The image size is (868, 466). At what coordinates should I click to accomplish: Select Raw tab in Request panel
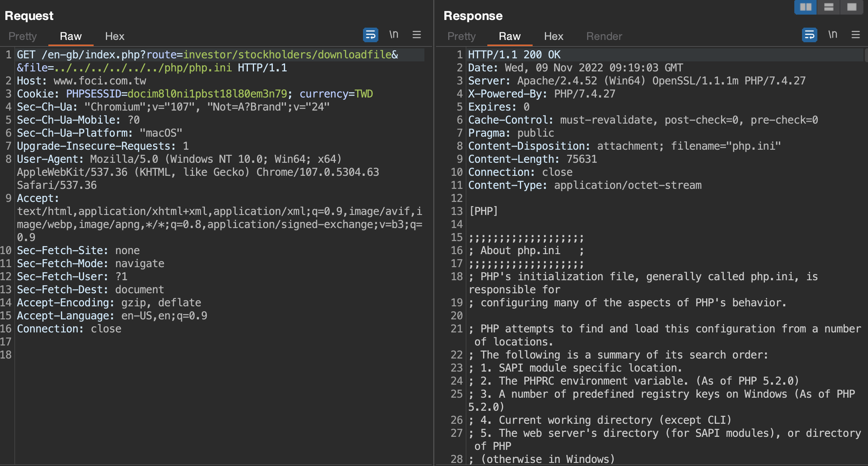point(71,36)
